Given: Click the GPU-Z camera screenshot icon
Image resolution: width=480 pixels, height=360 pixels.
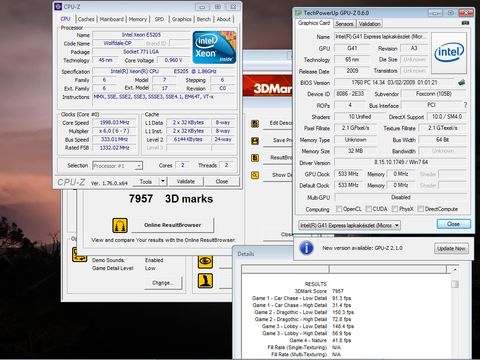Looking at the screenshot, I should coord(465,23).
